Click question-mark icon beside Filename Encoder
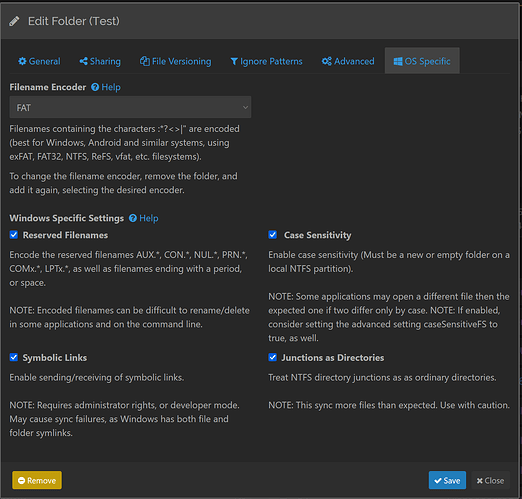The width and height of the screenshot is (522, 499). [x=95, y=87]
